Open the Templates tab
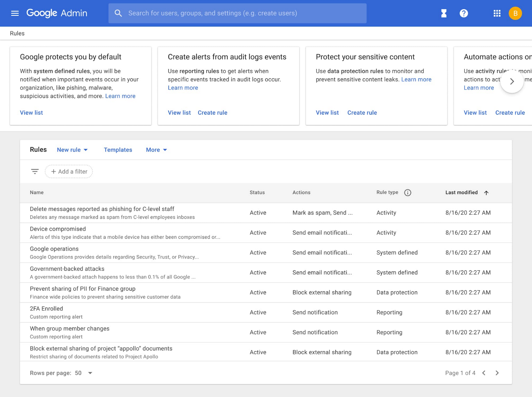The image size is (532, 397). (x=118, y=150)
